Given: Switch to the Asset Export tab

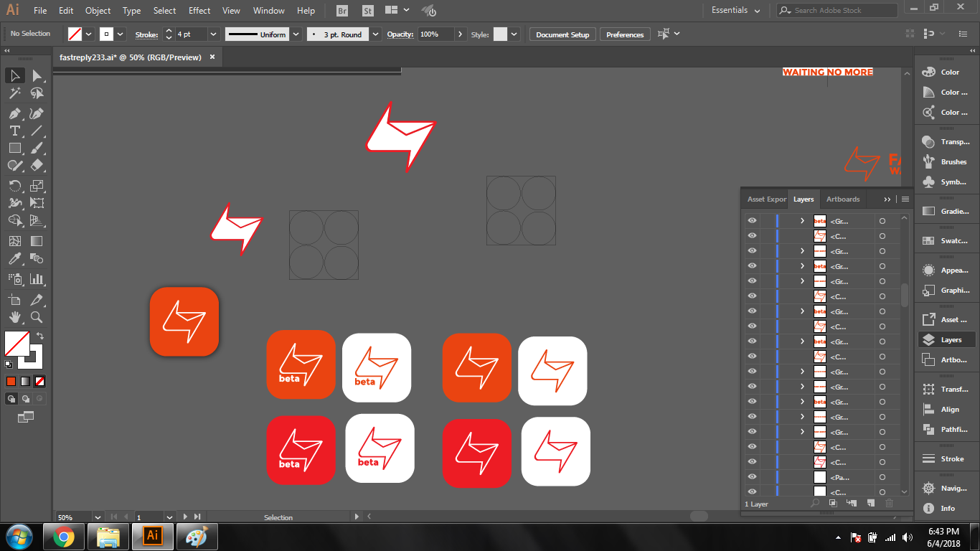Looking at the screenshot, I should pos(766,199).
